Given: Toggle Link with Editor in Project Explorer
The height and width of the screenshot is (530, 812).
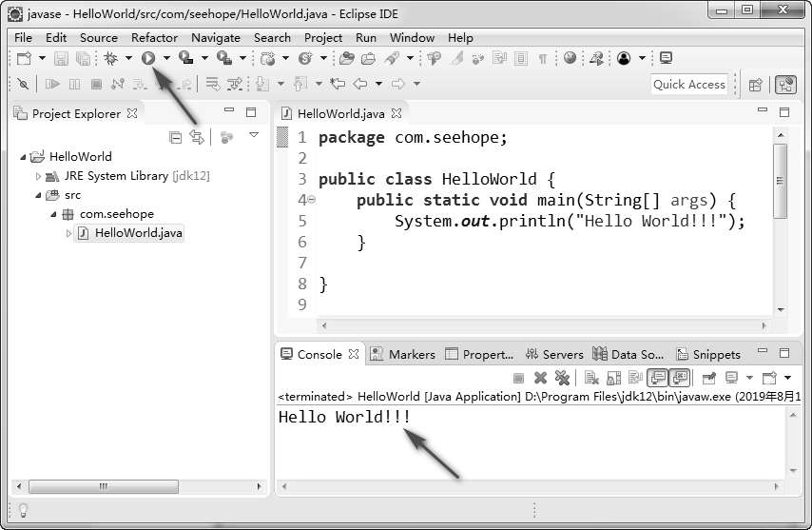Looking at the screenshot, I should tap(197, 137).
